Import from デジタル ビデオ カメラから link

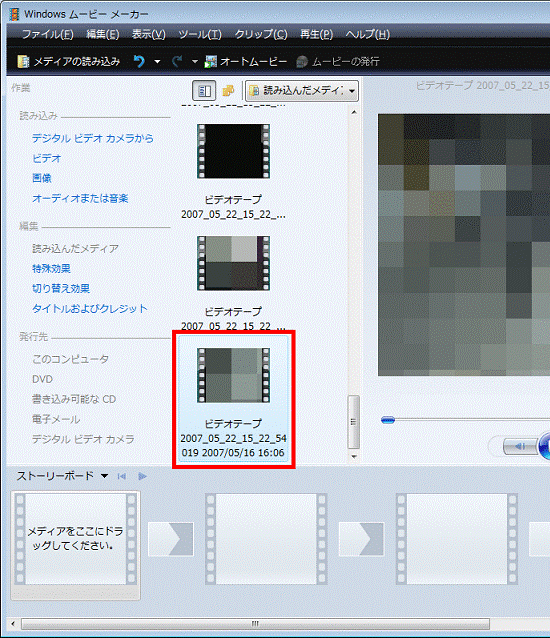click(93, 138)
